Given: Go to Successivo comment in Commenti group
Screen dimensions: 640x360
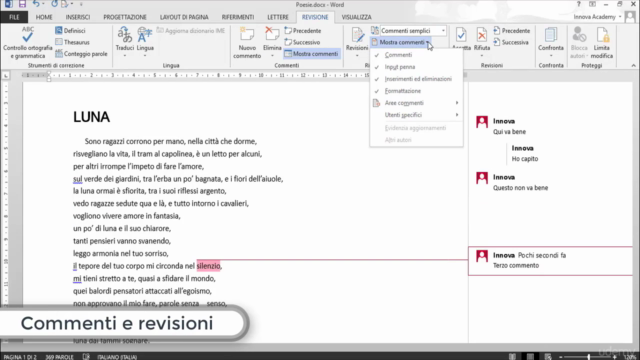Looking at the screenshot, I should pos(302,42).
